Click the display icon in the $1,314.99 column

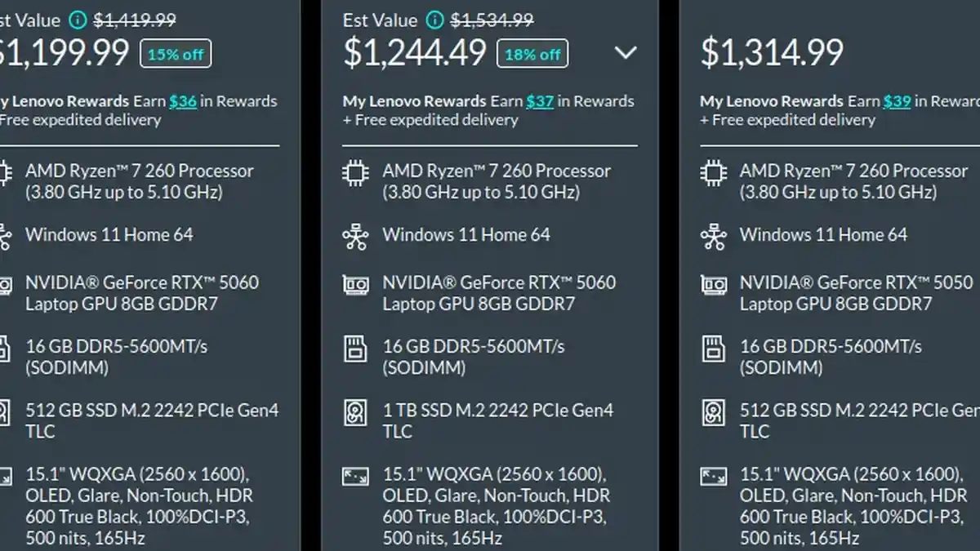(713, 476)
